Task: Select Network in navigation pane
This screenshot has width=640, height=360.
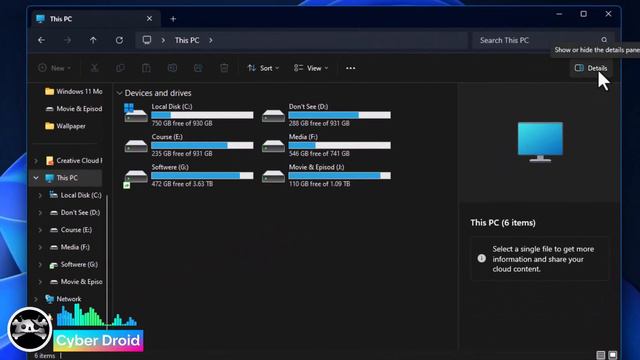Action: point(63,299)
